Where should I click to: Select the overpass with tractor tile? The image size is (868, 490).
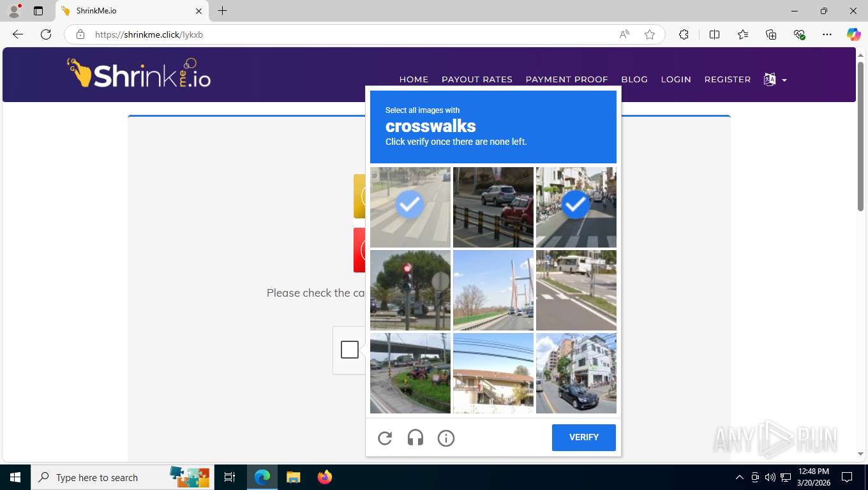[x=410, y=373]
